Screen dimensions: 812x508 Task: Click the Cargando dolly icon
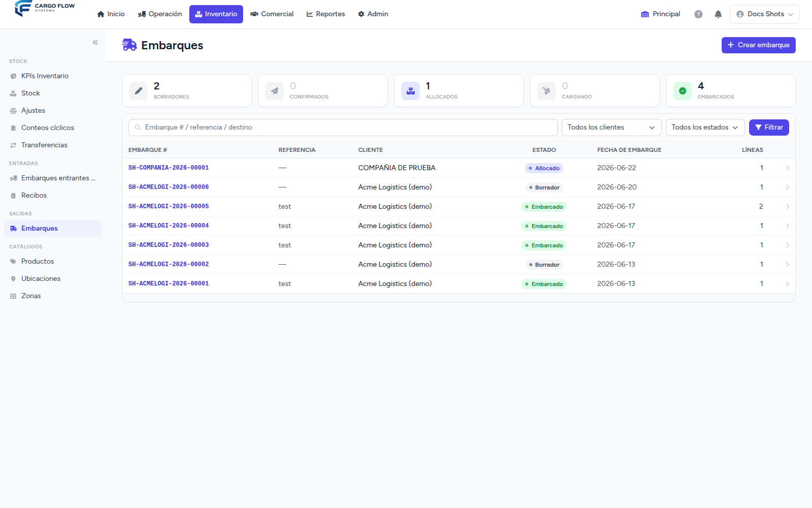point(547,91)
